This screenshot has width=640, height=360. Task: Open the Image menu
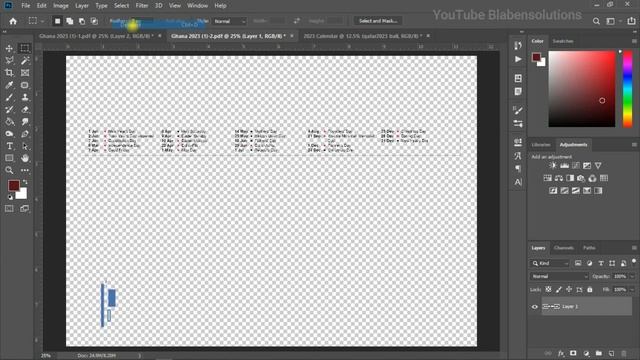[x=61, y=6]
